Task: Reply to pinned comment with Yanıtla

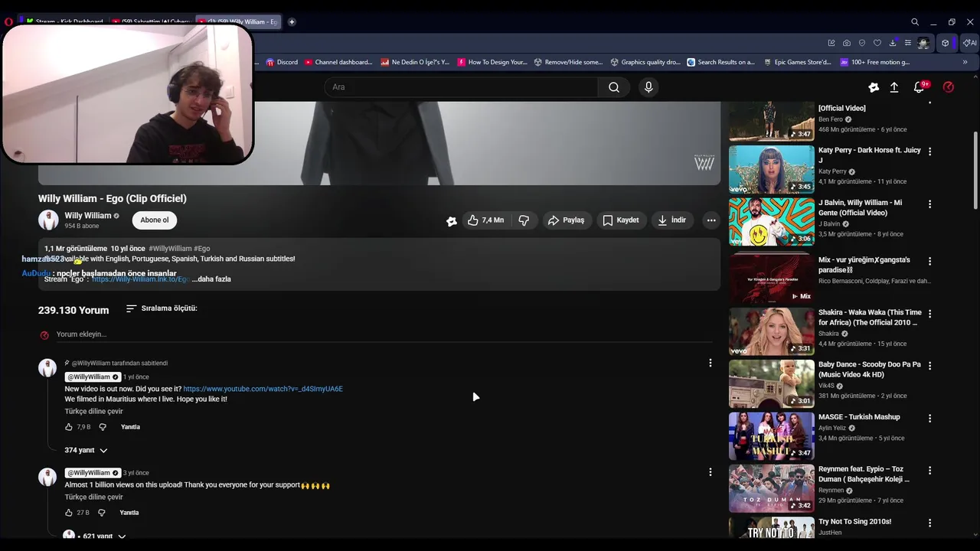Action: pyautogui.click(x=130, y=427)
